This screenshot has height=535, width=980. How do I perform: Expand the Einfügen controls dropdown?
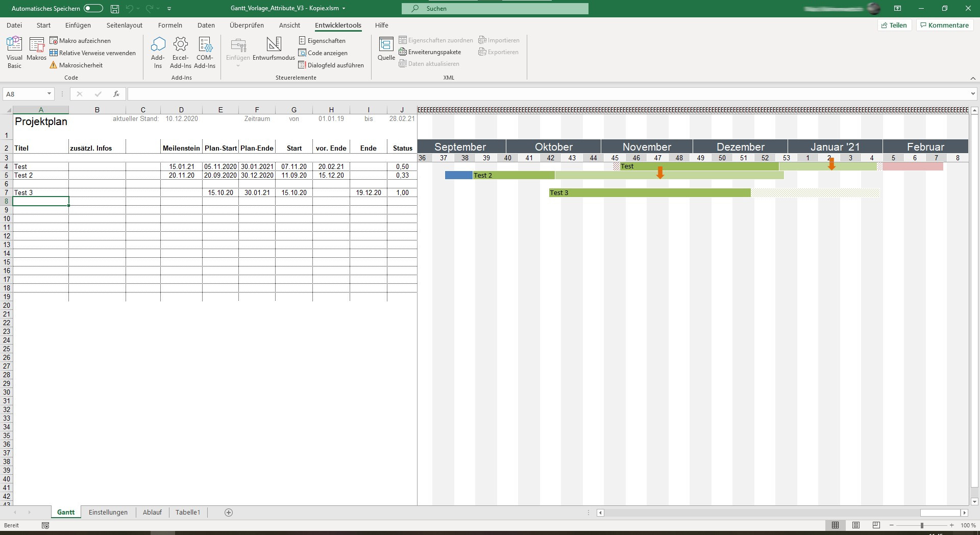237,65
